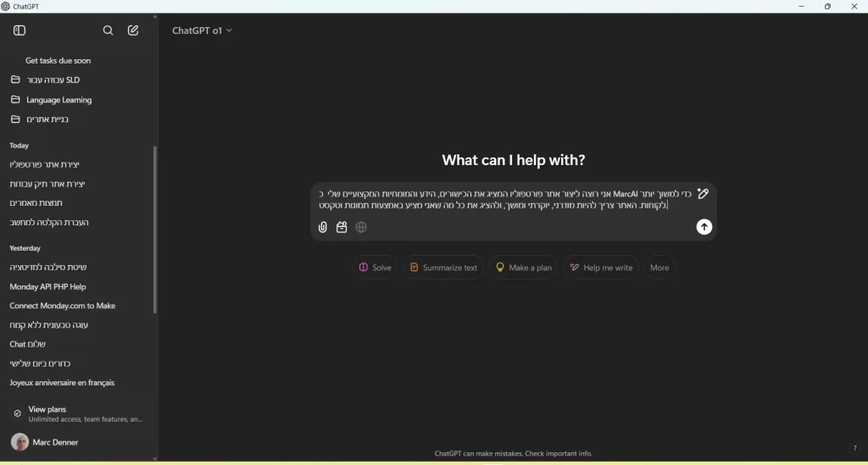Open Get tasks due soon item
This screenshot has height=465, width=868.
coord(58,60)
